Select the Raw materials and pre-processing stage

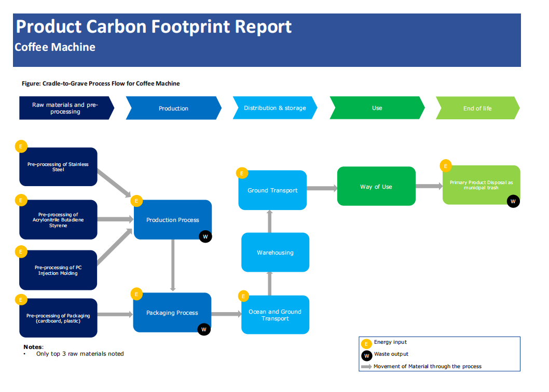65,108
